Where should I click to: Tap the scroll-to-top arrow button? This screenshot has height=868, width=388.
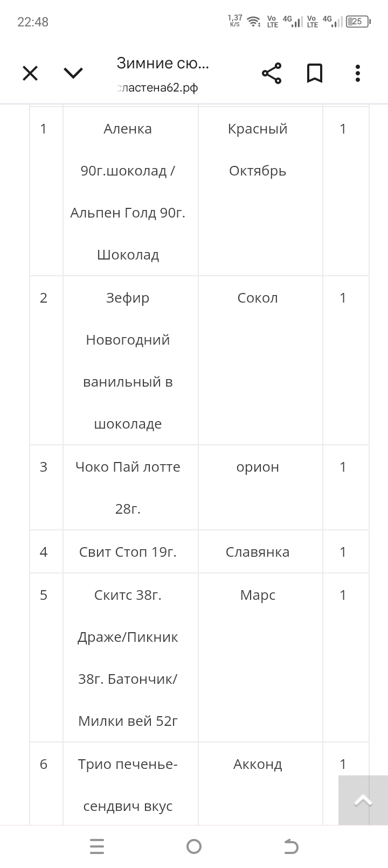363,800
